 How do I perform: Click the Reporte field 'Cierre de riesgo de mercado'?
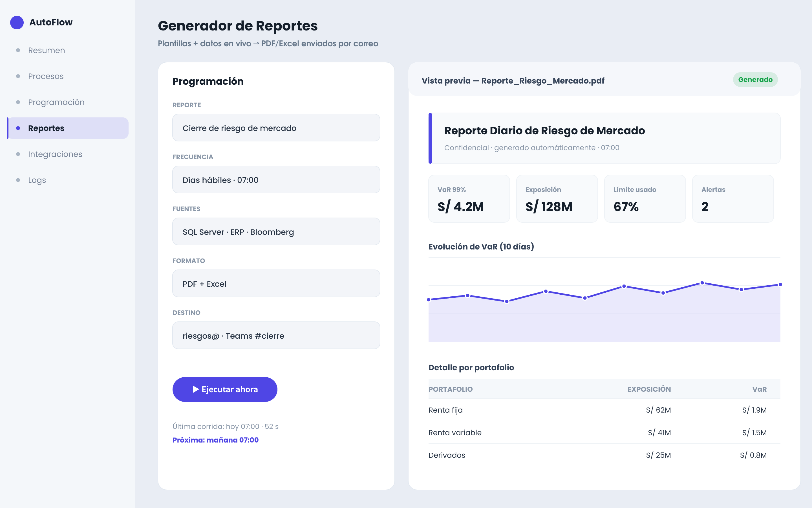pos(276,128)
